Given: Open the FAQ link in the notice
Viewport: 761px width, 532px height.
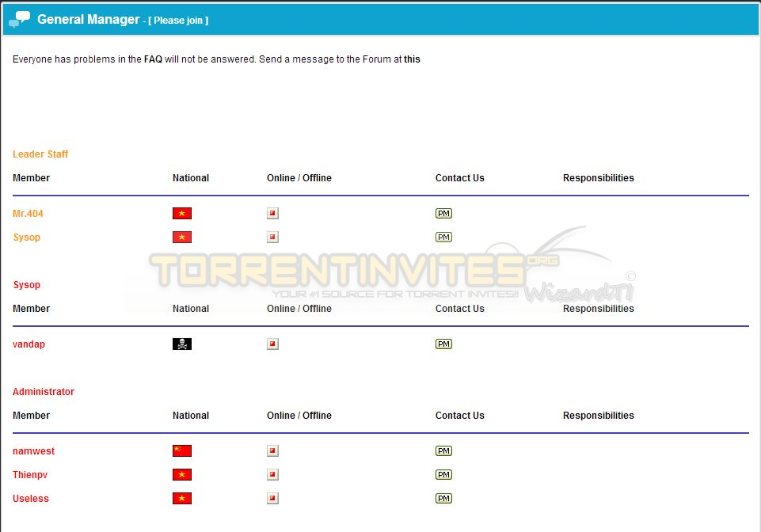Looking at the screenshot, I should coord(153,59).
